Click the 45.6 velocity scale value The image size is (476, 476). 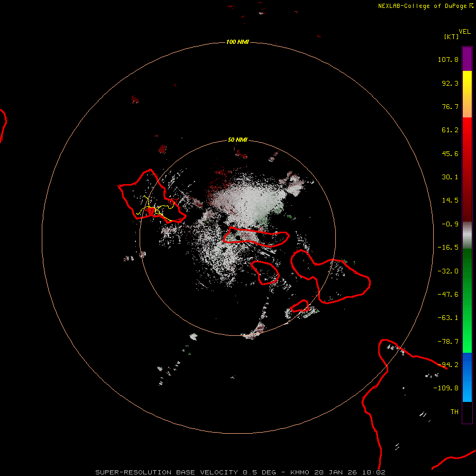pyautogui.click(x=450, y=153)
